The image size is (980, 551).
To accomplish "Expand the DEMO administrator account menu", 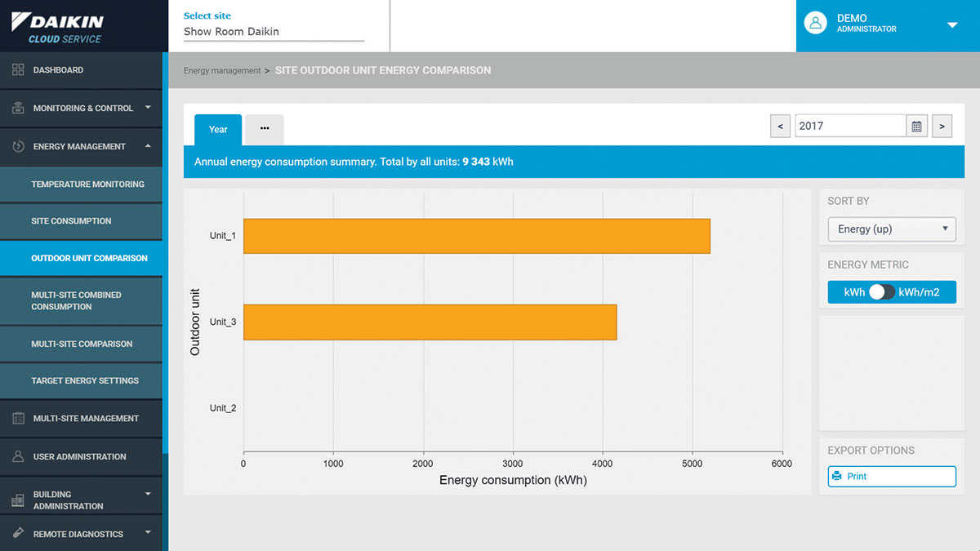I will 951,25.
